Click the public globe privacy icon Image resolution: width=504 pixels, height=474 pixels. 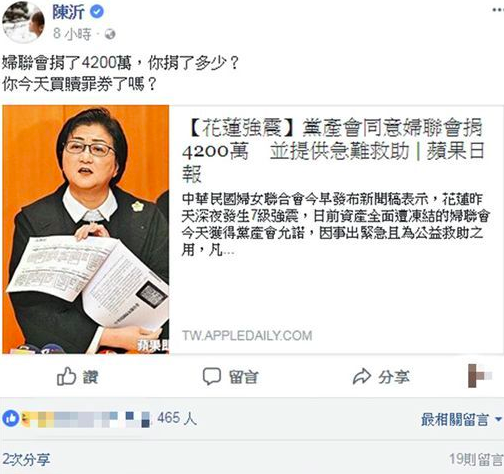click(x=110, y=34)
